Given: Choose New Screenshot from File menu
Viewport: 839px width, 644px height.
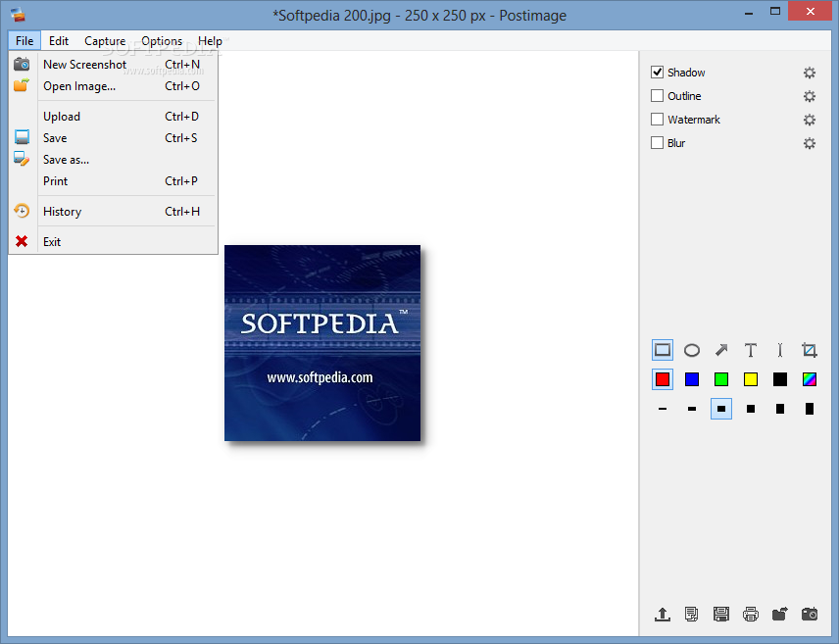Looking at the screenshot, I should [x=114, y=65].
